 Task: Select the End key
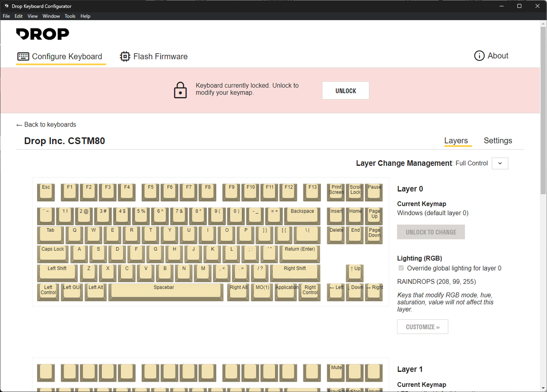tap(355, 235)
